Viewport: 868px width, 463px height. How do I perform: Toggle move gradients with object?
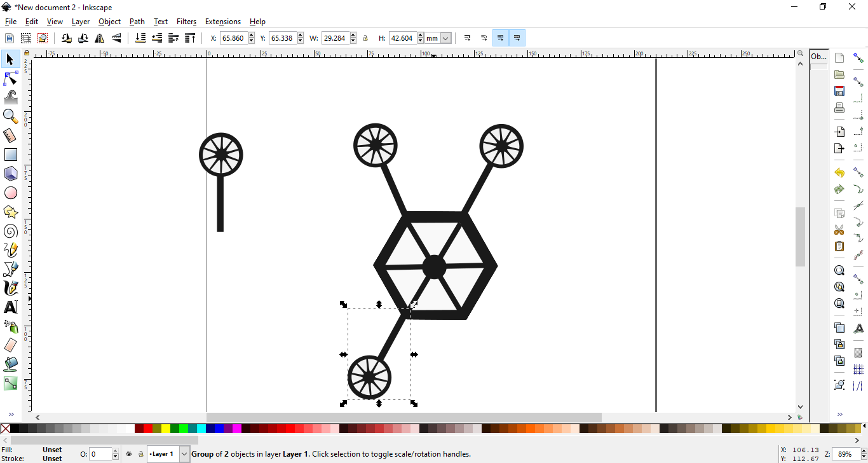click(501, 38)
